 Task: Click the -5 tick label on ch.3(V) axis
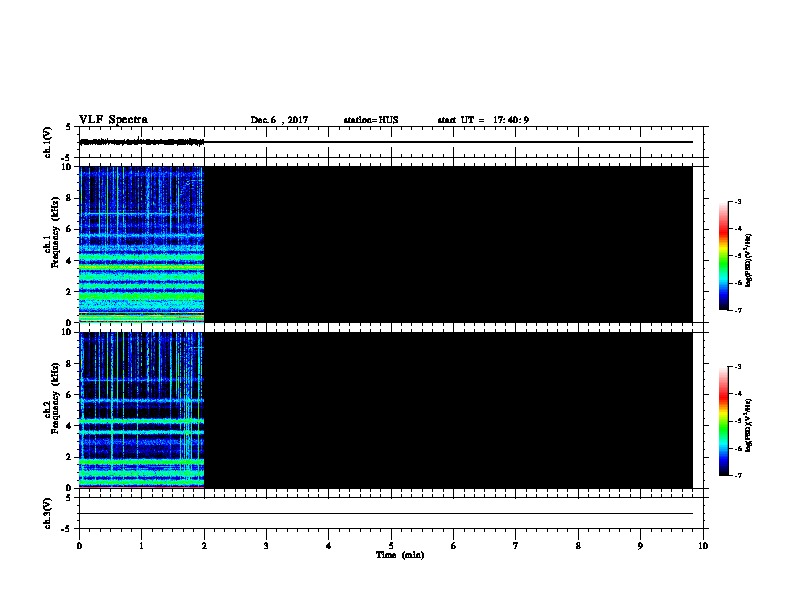pyautogui.click(x=67, y=529)
